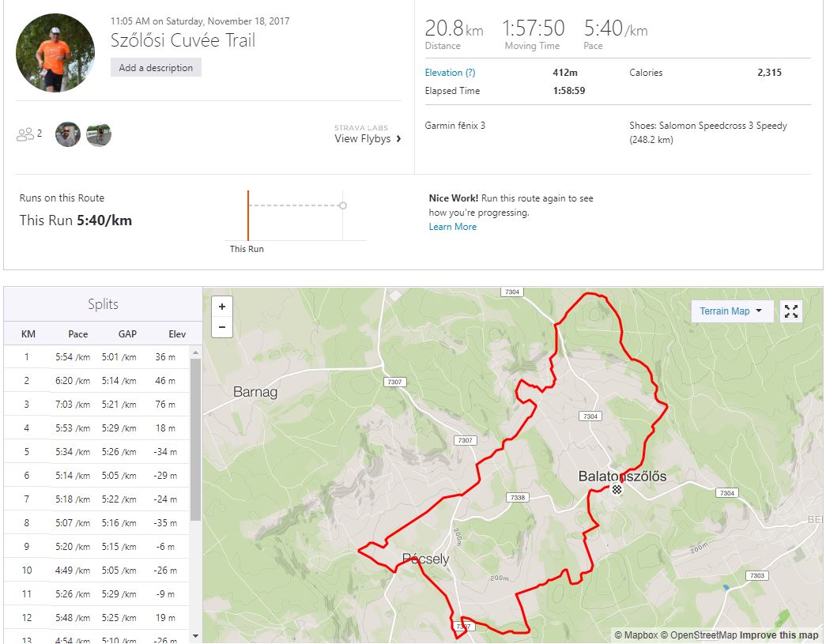The height and width of the screenshot is (644, 826).
Task: Open the Learn More link
Action: pos(452,227)
